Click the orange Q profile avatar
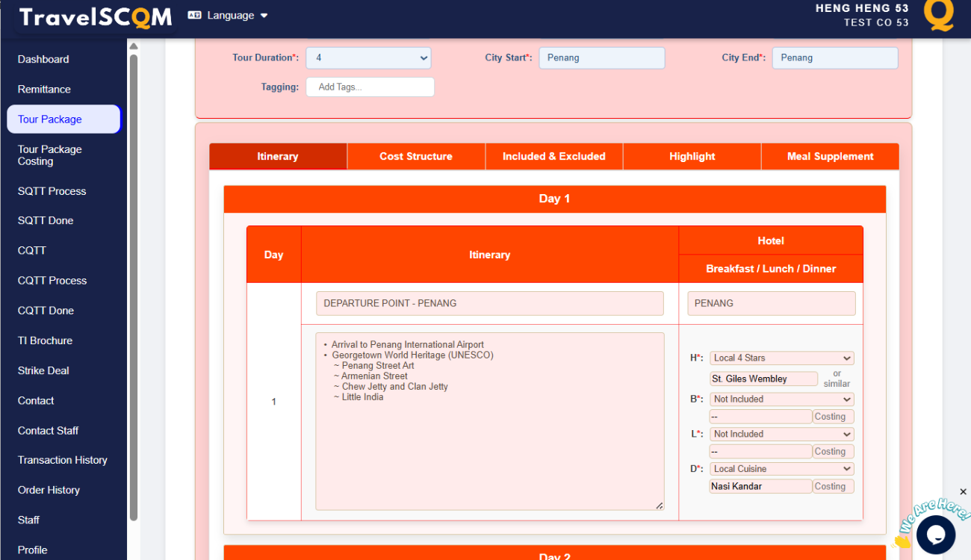 (938, 15)
